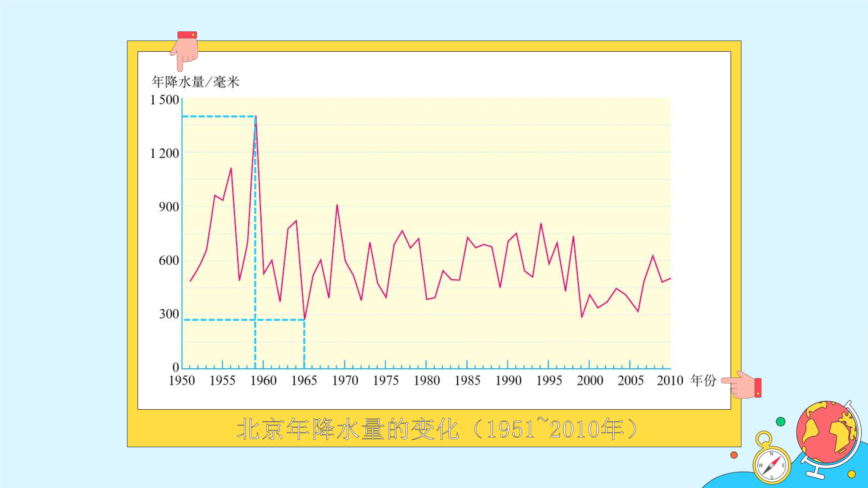Click the x-axis year 1990
The height and width of the screenshot is (488, 868).
pos(508,381)
